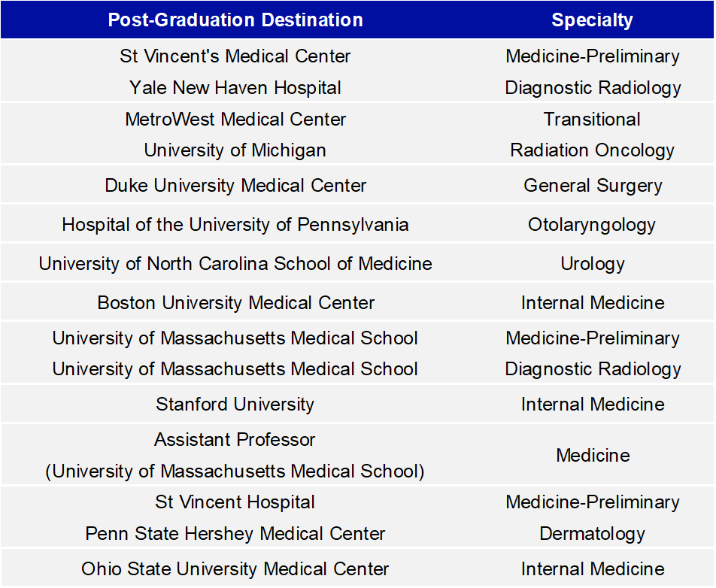
Task: Click the Stanford University entry
Action: (235, 405)
